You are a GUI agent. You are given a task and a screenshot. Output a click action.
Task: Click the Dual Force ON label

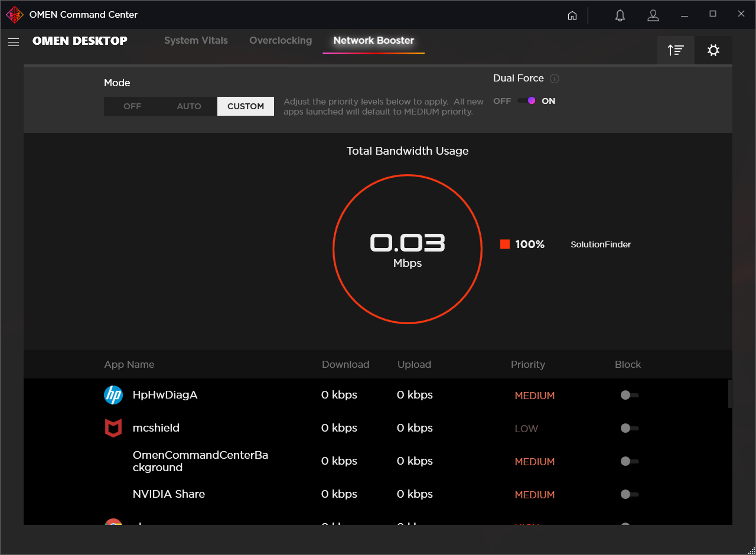tap(549, 101)
